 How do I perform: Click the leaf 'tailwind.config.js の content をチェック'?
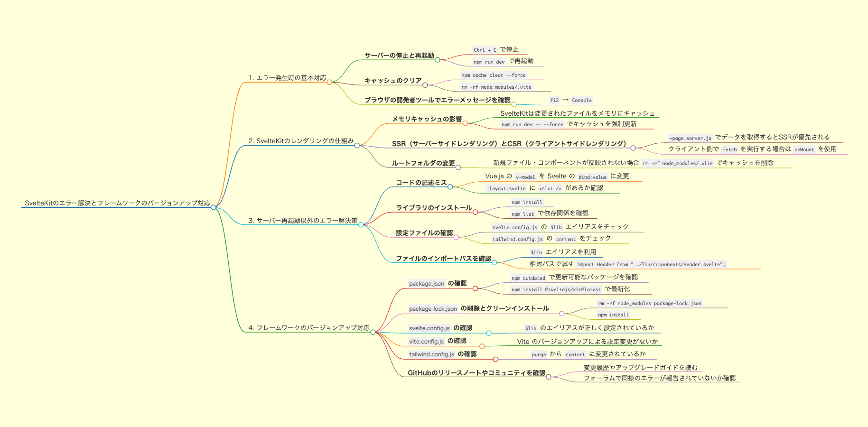(x=551, y=239)
